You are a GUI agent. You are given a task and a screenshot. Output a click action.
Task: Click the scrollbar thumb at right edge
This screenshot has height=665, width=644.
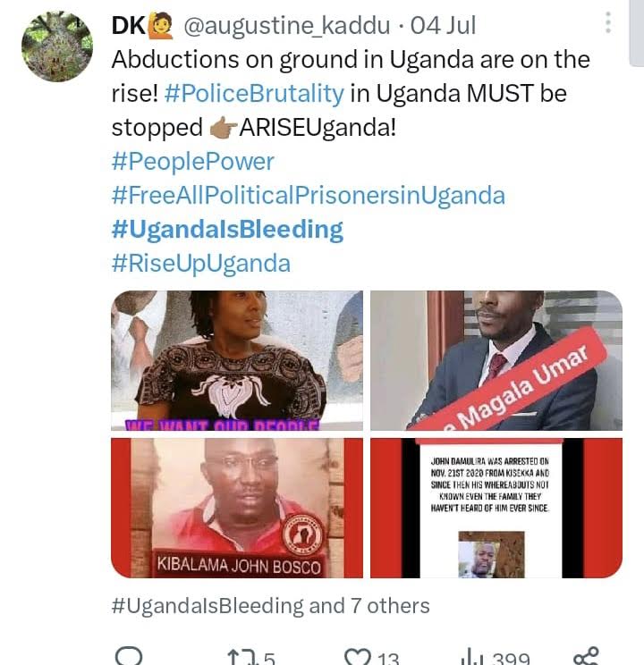[636, 33]
